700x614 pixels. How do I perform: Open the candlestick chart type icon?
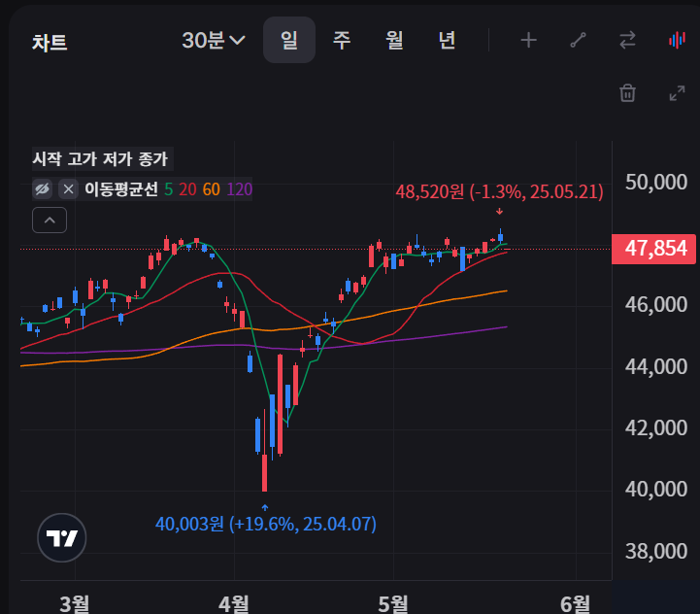point(677,40)
